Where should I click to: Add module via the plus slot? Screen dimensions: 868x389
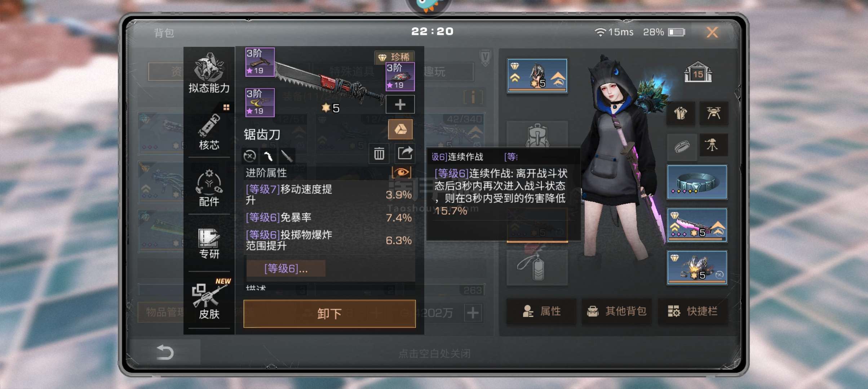(x=400, y=105)
